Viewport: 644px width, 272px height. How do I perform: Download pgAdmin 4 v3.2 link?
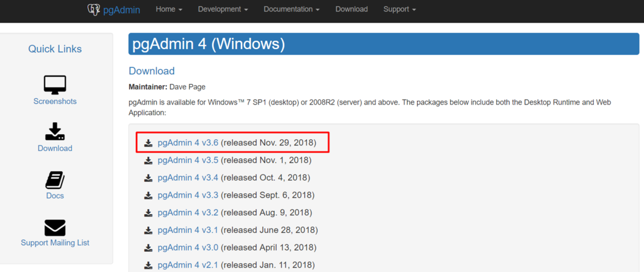click(x=187, y=213)
